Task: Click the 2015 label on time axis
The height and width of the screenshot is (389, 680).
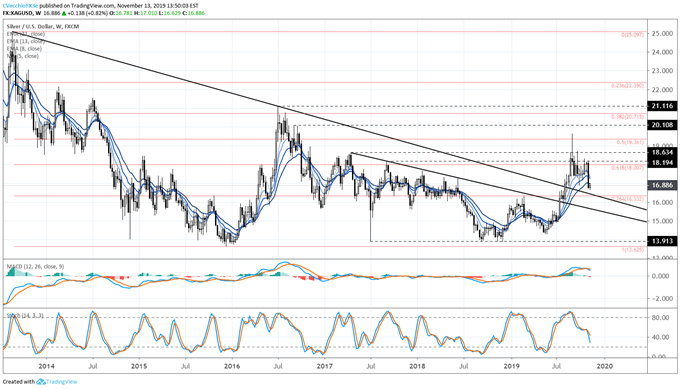Action: click(x=139, y=366)
